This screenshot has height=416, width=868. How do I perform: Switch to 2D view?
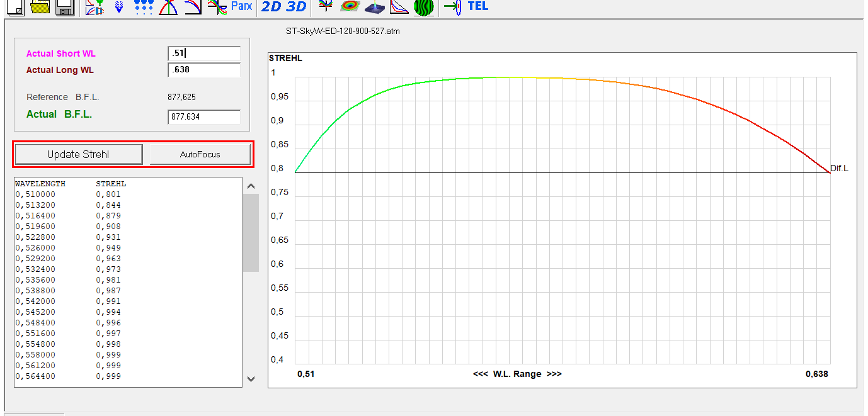(271, 7)
